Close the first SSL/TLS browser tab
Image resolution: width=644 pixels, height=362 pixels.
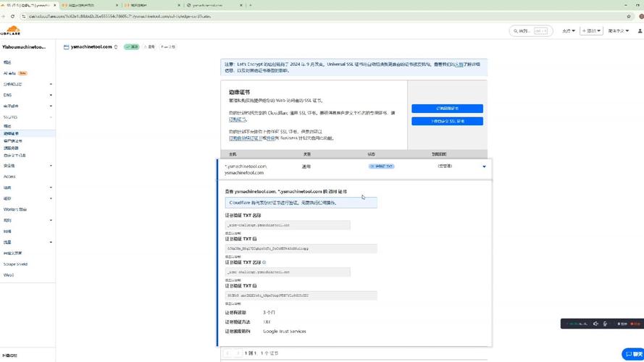pyautogui.click(x=55, y=5)
